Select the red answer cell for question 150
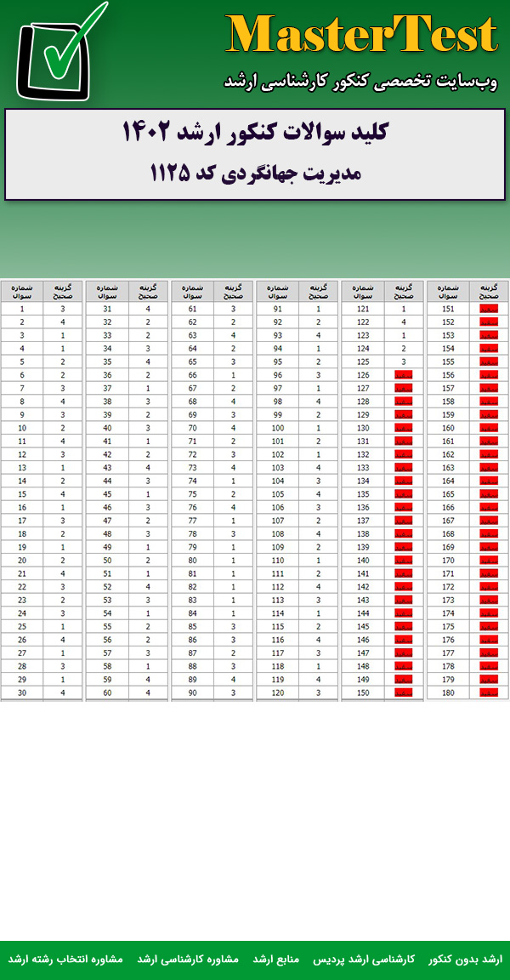Viewport: 510px width, 980px height. pos(404,692)
